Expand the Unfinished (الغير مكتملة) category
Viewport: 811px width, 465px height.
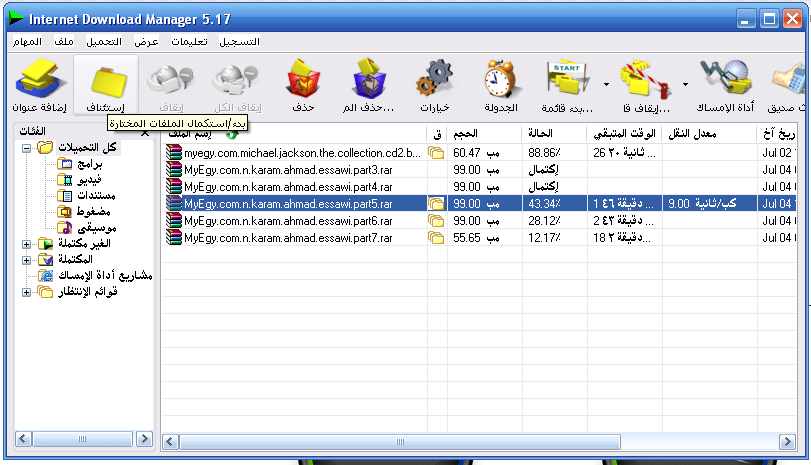(x=26, y=244)
